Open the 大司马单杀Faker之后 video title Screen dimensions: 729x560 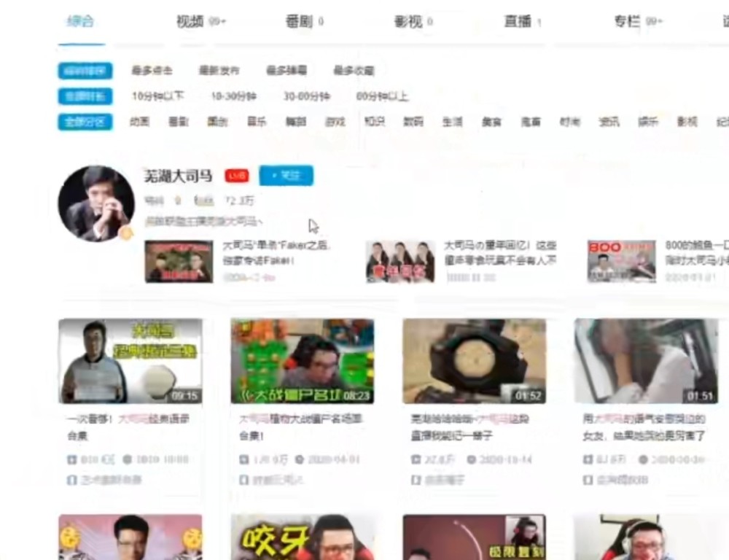tap(276, 252)
